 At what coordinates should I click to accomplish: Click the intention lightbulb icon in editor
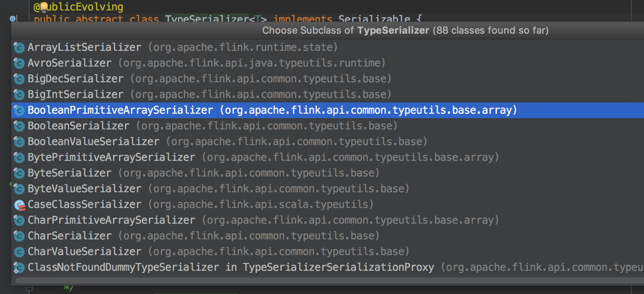click(x=44, y=7)
